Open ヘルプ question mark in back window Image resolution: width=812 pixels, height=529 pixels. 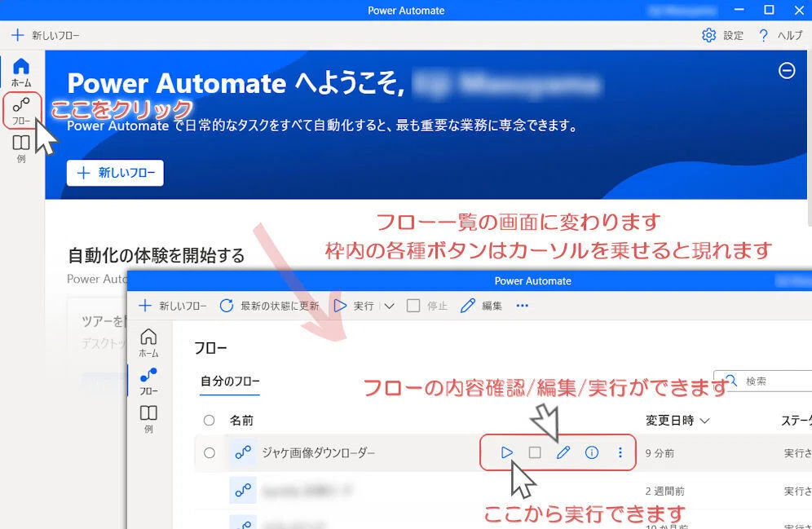pos(780,35)
